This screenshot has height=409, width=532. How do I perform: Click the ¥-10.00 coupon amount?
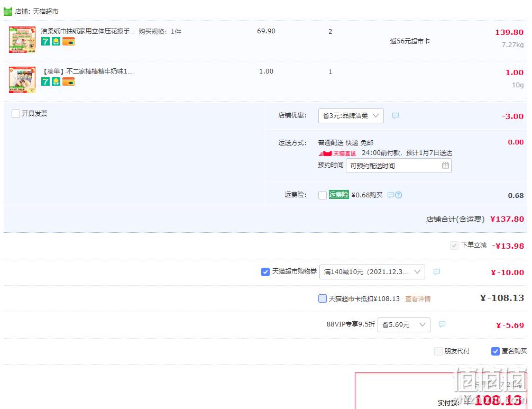point(507,272)
